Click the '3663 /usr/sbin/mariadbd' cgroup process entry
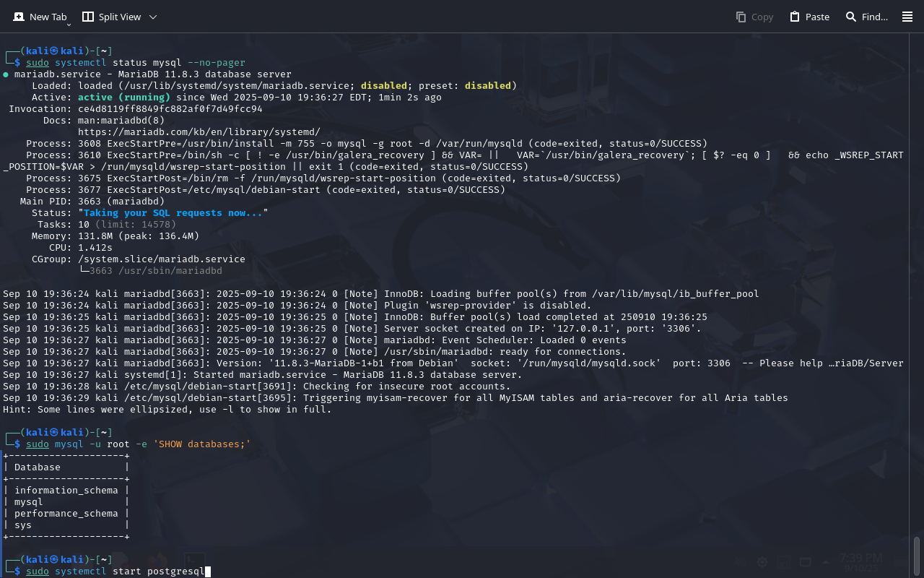924x578 pixels. (156, 270)
